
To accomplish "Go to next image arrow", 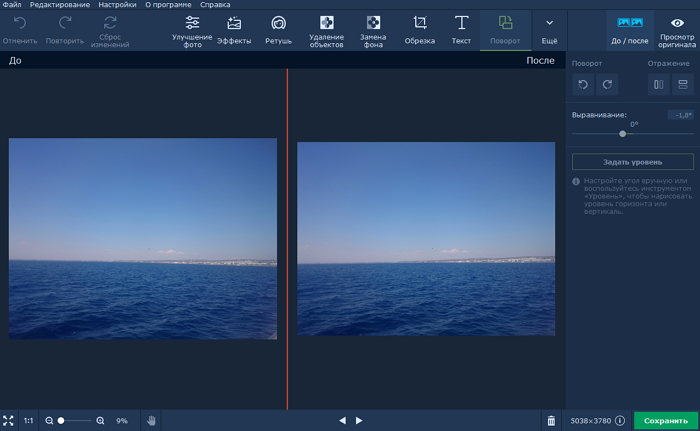I will 360,421.
